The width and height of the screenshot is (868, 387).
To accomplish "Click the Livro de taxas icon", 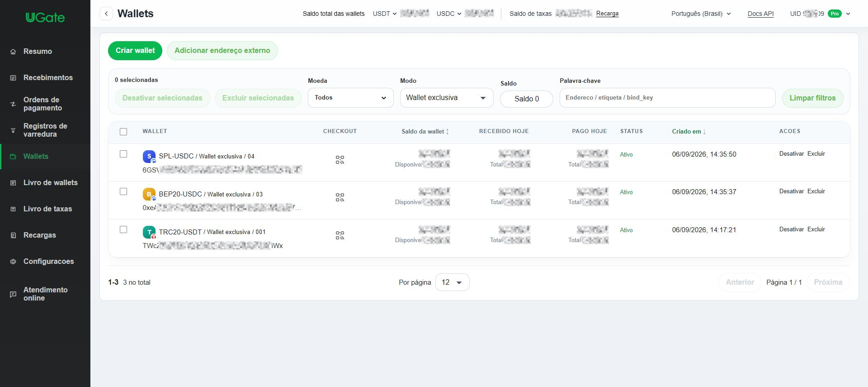I will pos(13,209).
